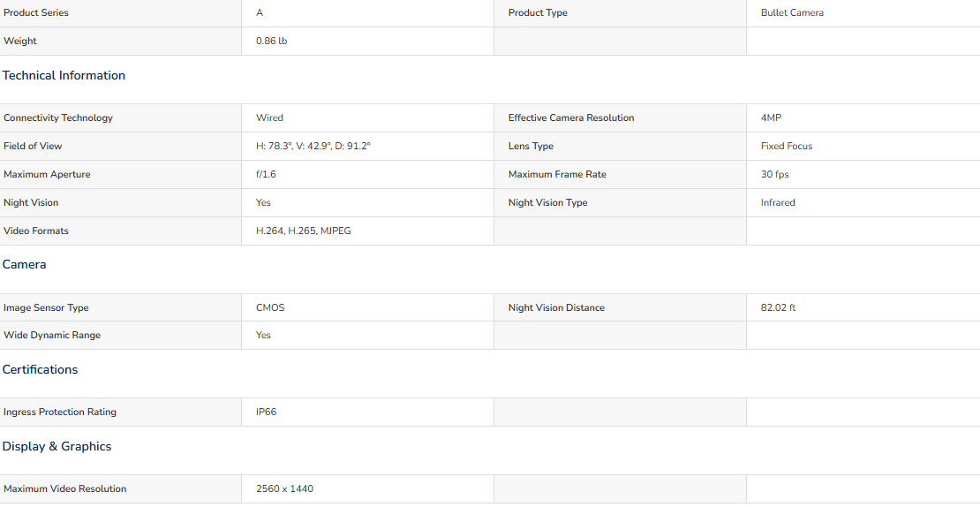Click the 4MP camera resolution value
This screenshot has height=507, width=980.
point(772,117)
